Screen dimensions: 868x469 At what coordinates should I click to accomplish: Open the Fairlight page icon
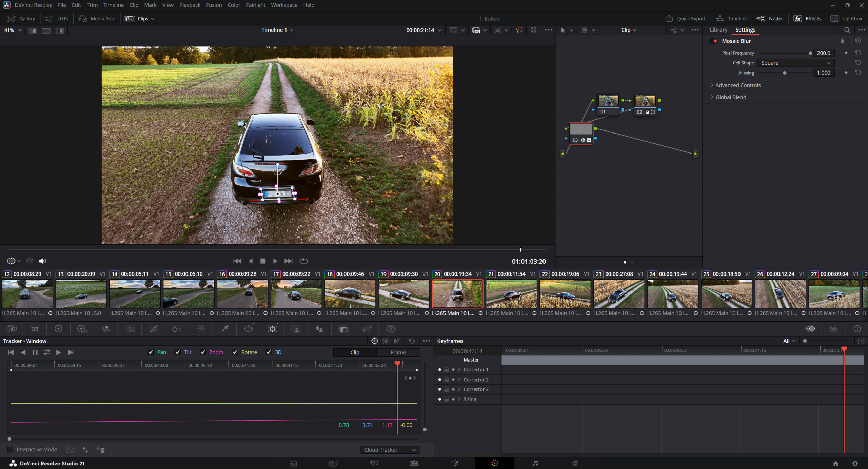click(x=535, y=463)
